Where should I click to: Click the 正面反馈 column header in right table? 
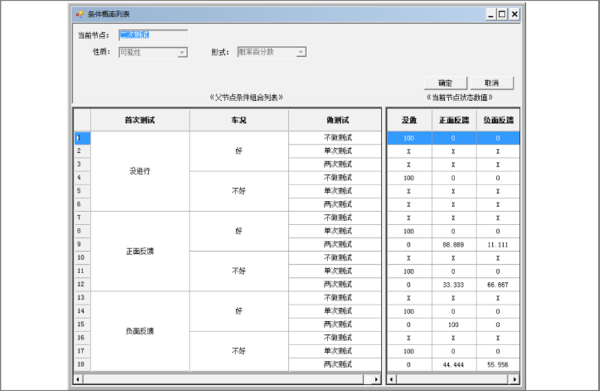454,120
